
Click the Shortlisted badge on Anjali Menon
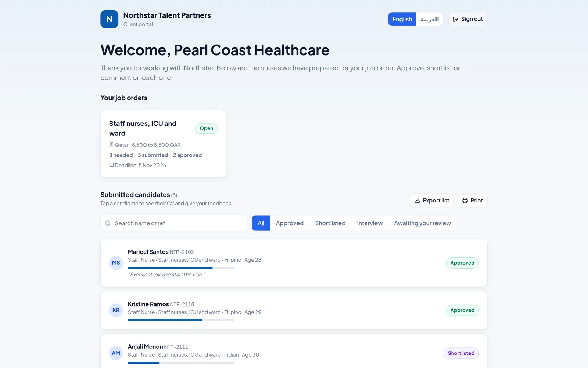pos(461,353)
